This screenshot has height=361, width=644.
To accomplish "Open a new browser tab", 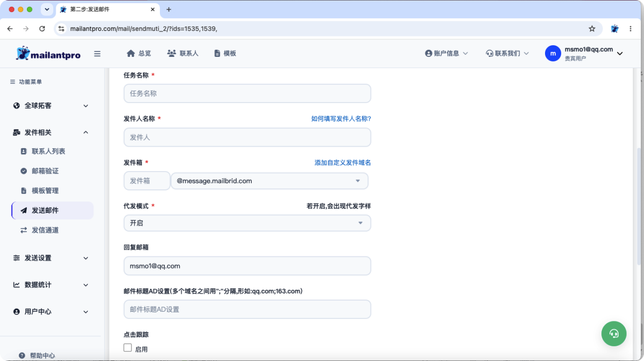I will pos(169,9).
